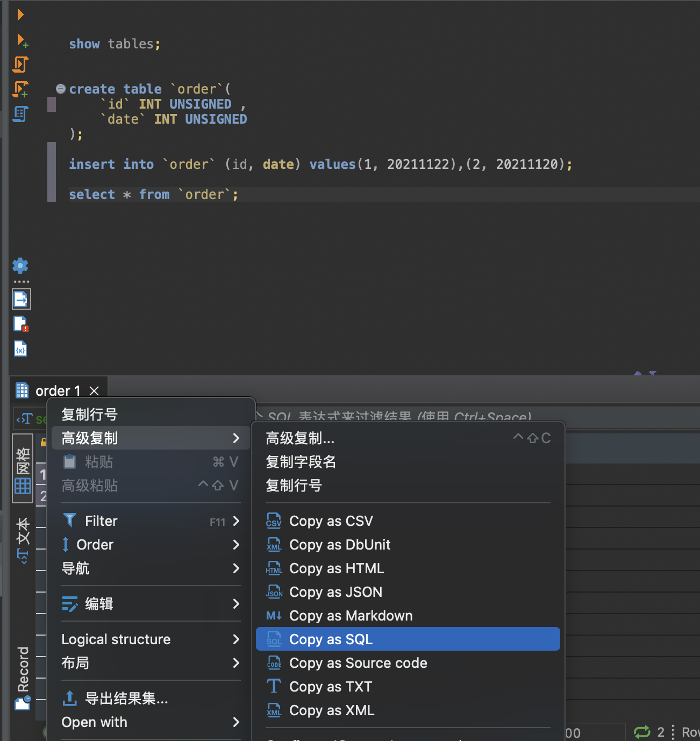
Task: Toggle the 网格 grid view mode
Action: 22,468
